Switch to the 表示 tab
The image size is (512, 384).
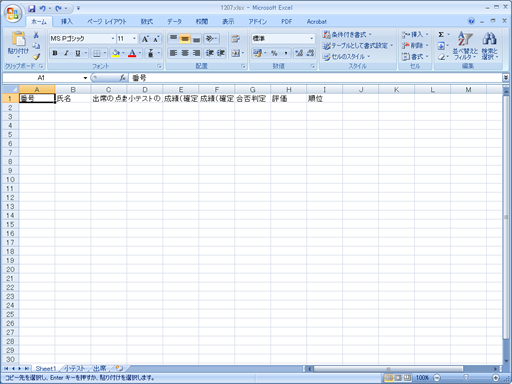(228, 22)
